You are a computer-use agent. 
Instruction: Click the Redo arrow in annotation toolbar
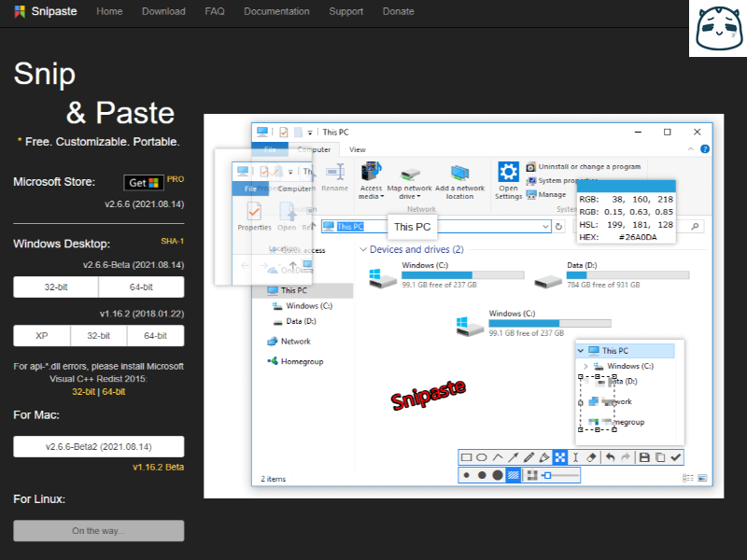coord(626,457)
